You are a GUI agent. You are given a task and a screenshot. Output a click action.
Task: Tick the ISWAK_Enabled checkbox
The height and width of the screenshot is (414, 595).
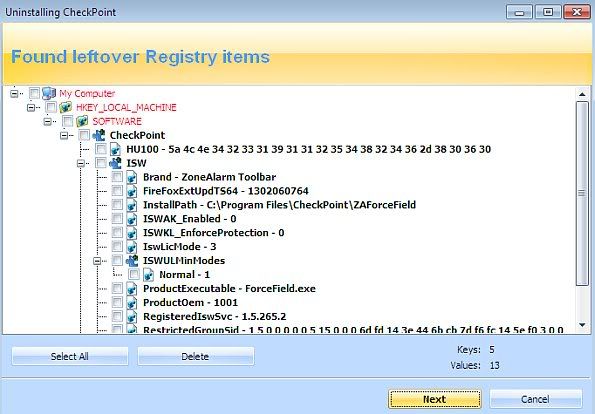(x=117, y=219)
